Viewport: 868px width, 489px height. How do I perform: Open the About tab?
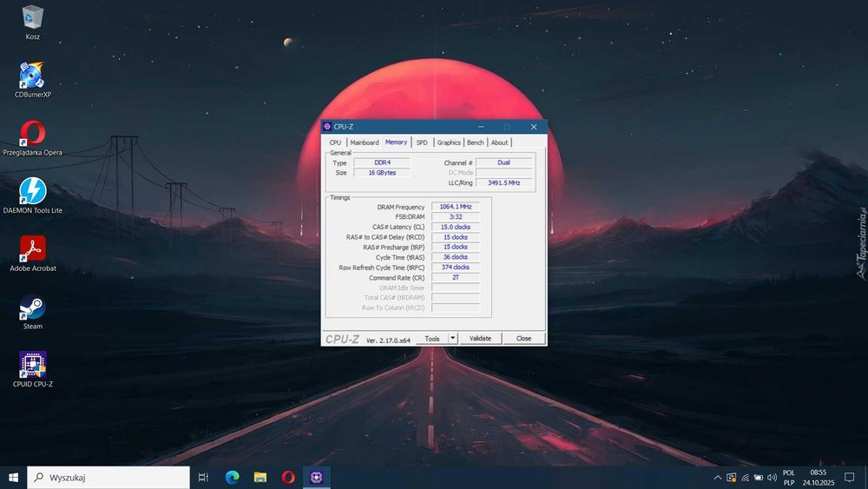click(499, 142)
